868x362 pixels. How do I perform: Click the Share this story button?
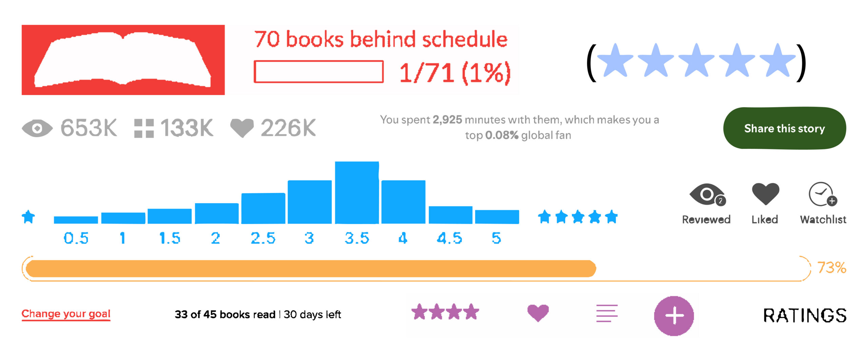pos(784,128)
